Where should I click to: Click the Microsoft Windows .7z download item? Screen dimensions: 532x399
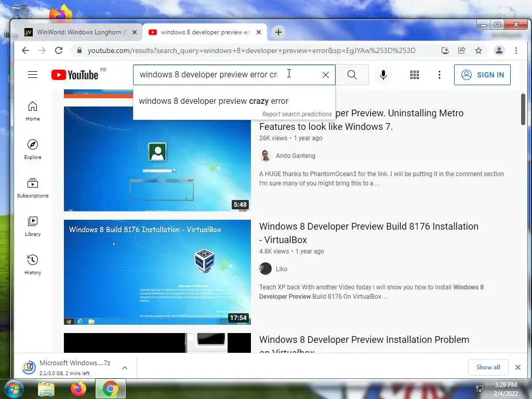(x=70, y=367)
